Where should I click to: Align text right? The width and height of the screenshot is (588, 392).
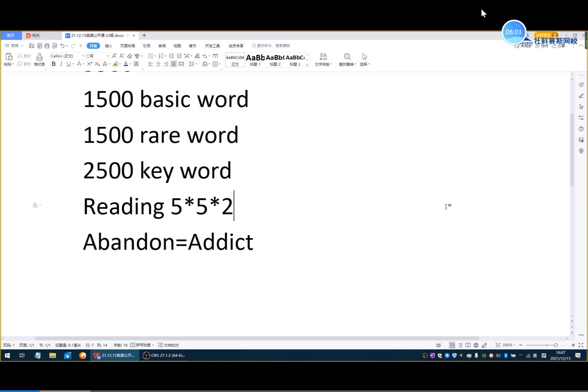166,64
